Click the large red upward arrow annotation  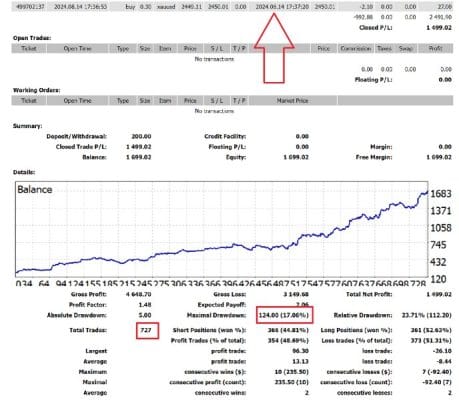[274, 48]
